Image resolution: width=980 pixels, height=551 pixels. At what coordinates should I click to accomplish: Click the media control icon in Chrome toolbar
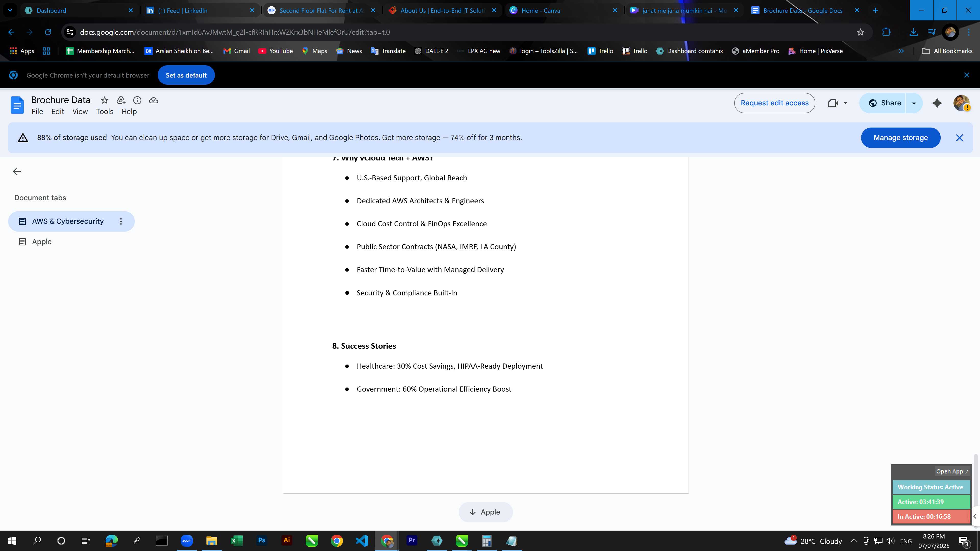[x=932, y=32]
